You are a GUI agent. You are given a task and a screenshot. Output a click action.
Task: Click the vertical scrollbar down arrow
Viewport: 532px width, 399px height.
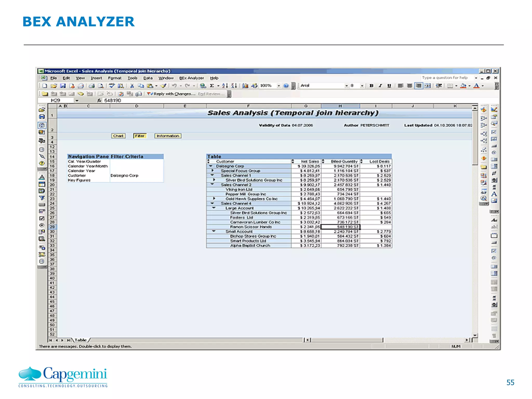(x=475, y=335)
